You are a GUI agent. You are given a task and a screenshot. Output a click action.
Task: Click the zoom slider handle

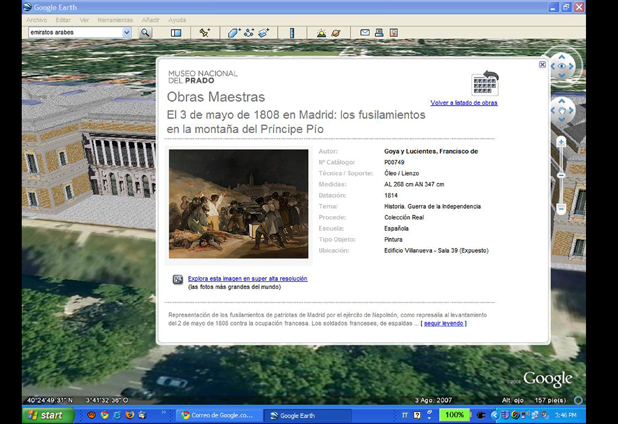[x=561, y=175]
